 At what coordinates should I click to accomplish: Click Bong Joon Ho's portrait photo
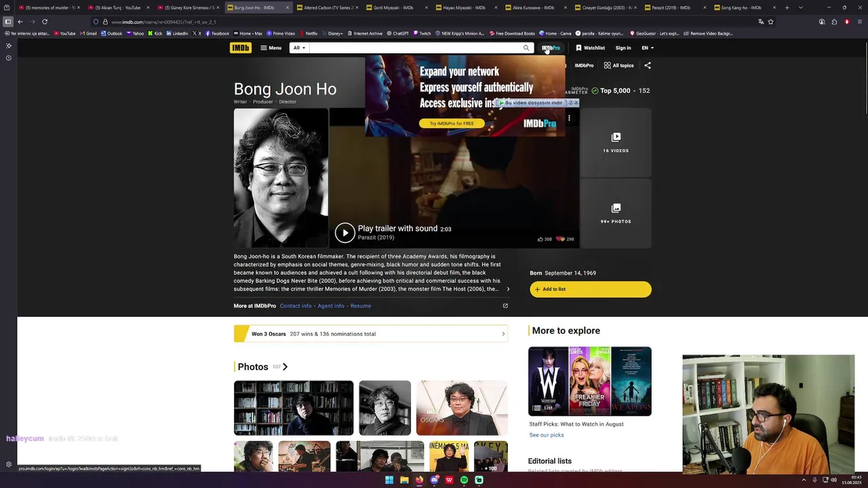click(281, 178)
